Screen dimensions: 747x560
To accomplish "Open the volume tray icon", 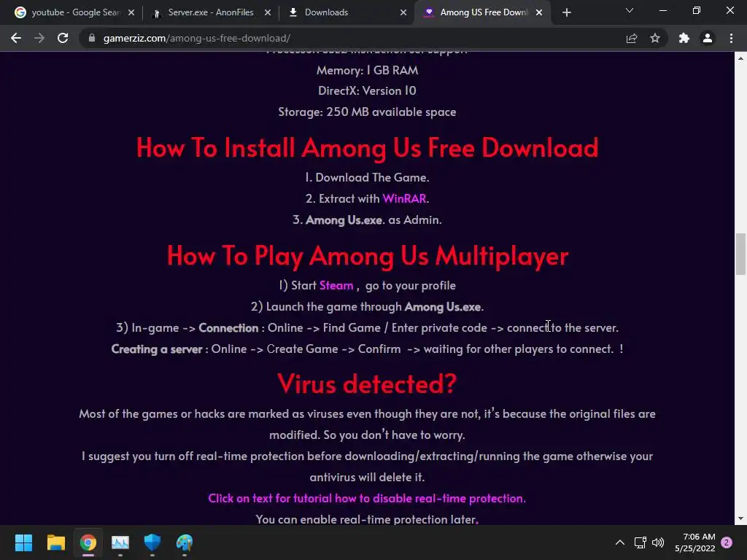I will [658, 542].
